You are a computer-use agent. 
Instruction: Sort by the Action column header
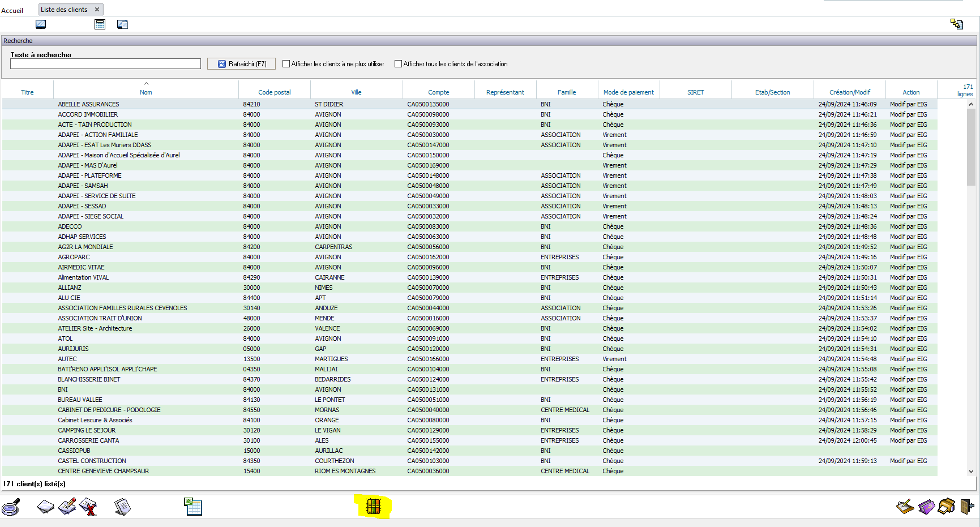pos(911,92)
